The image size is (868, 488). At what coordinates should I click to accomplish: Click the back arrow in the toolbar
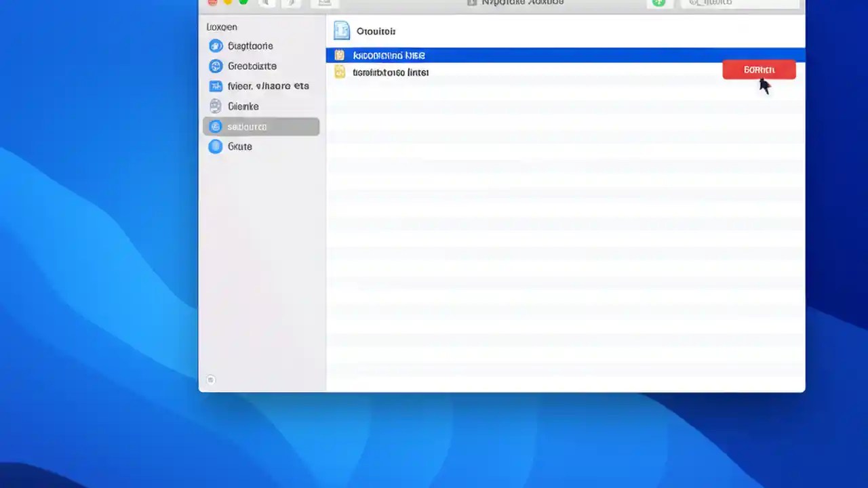coord(267,3)
